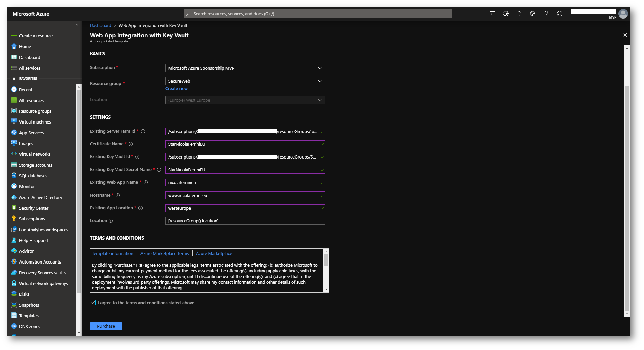Screen dimensions: 644x350
Task: Click the Existing App Location field
Action: click(245, 208)
